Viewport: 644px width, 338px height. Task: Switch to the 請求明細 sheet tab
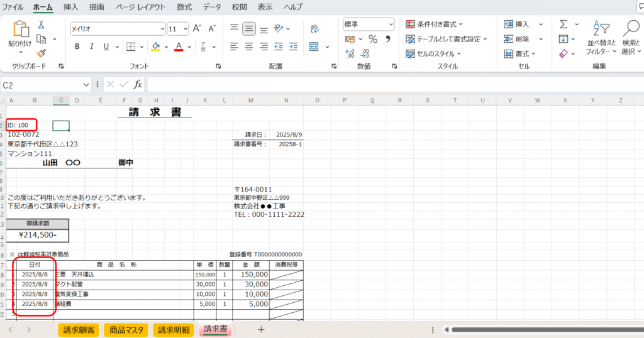pyautogui.click(x=174, y=329)
